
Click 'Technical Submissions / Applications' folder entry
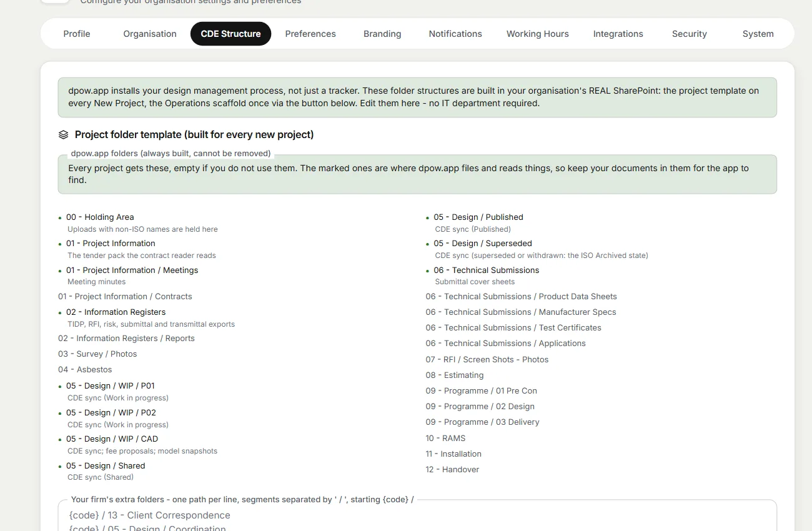tap(506, 344)
